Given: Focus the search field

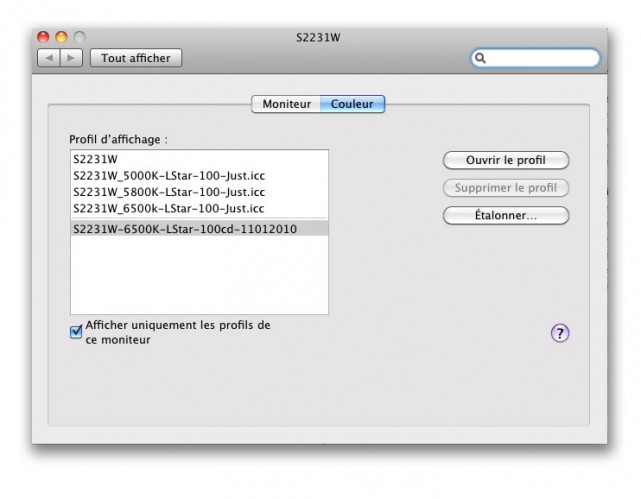Looking at the screenshot, I should point(535,58).
